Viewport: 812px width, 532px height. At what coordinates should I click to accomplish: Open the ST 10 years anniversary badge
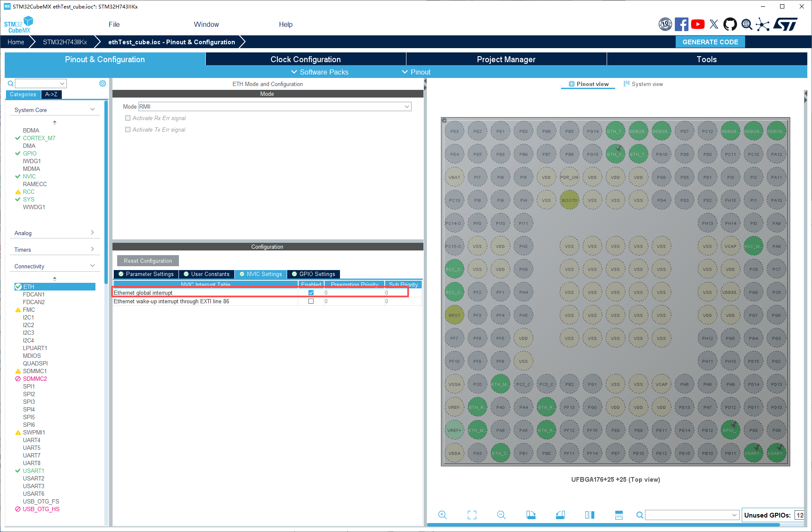tap(665, 24)
